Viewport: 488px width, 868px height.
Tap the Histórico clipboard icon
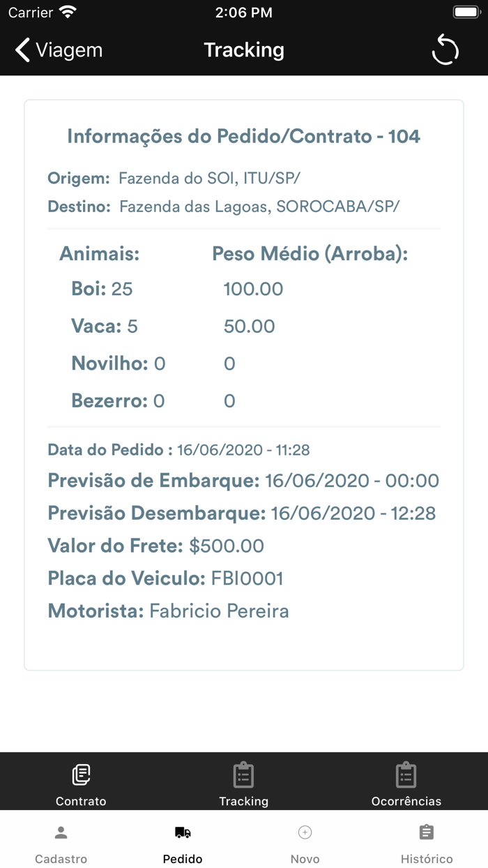point(427,832)
